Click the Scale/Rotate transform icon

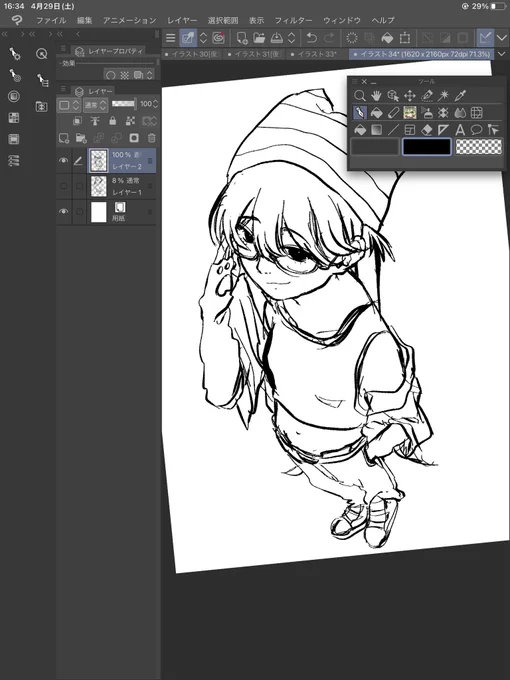405,38
